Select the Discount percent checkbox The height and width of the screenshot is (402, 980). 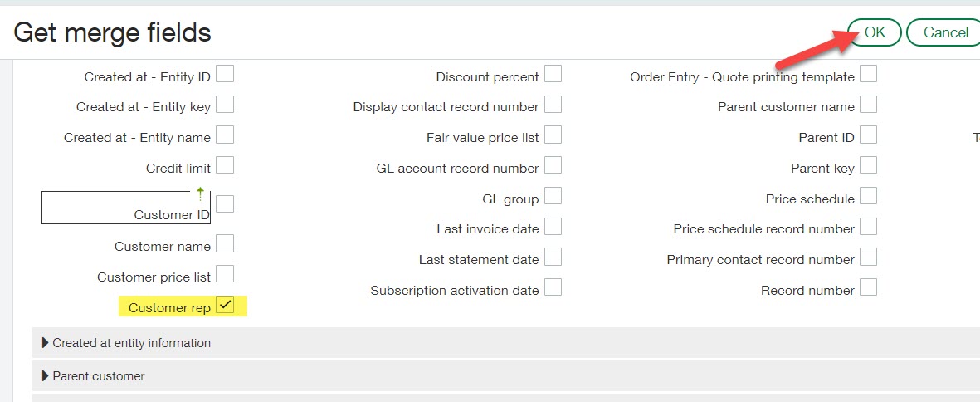click(553, 74)
